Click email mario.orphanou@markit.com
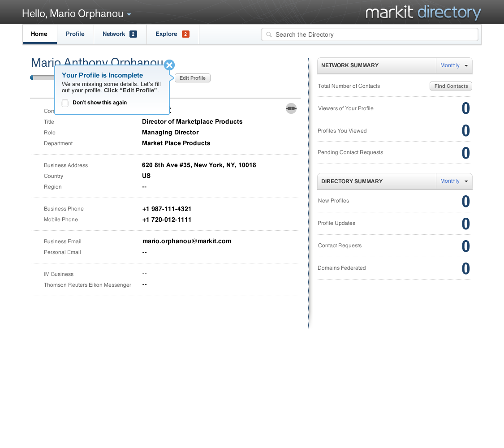Image resolution: width=504 pixels, height=448 pixels. (x=187, y=241)
